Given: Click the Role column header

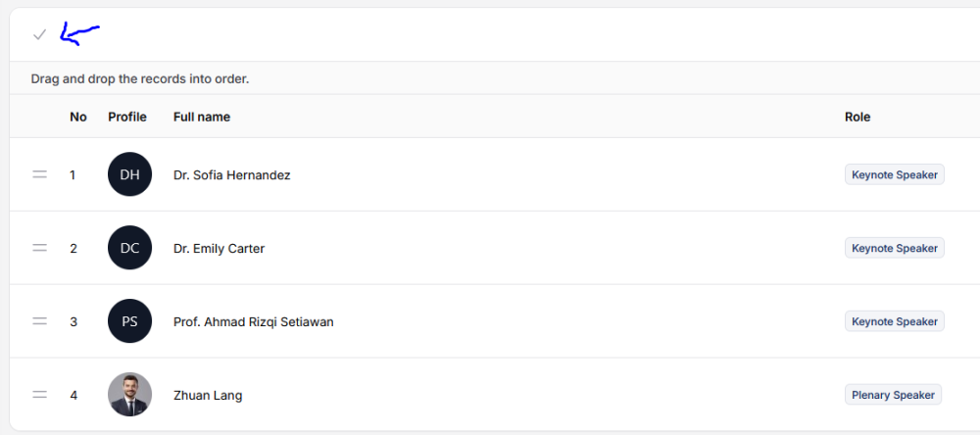Looking at the screenshot, I should 857,117.
